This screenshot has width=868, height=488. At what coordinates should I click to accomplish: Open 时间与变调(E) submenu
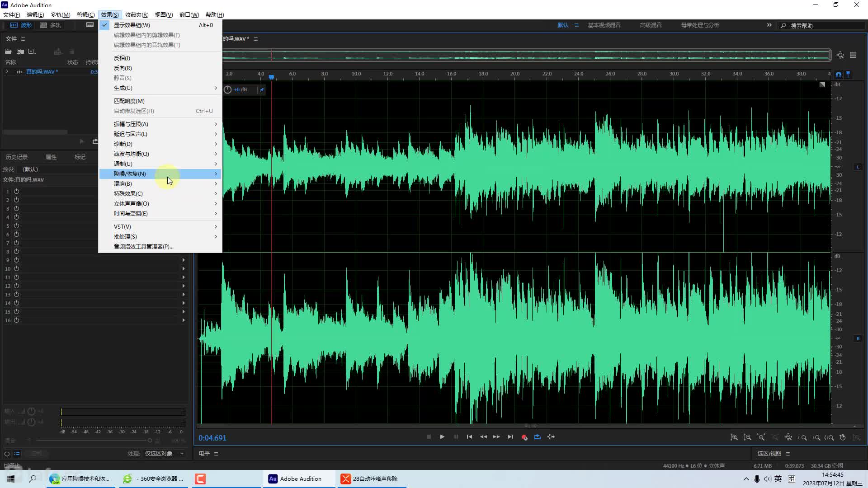coord(160,213)
